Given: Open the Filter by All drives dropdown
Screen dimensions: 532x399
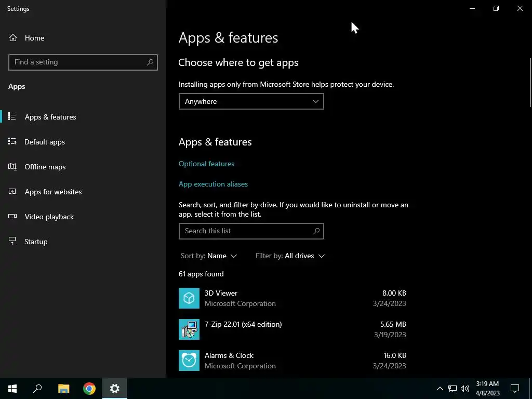Looking at the screenshot, I should click(x=290, y=256).
